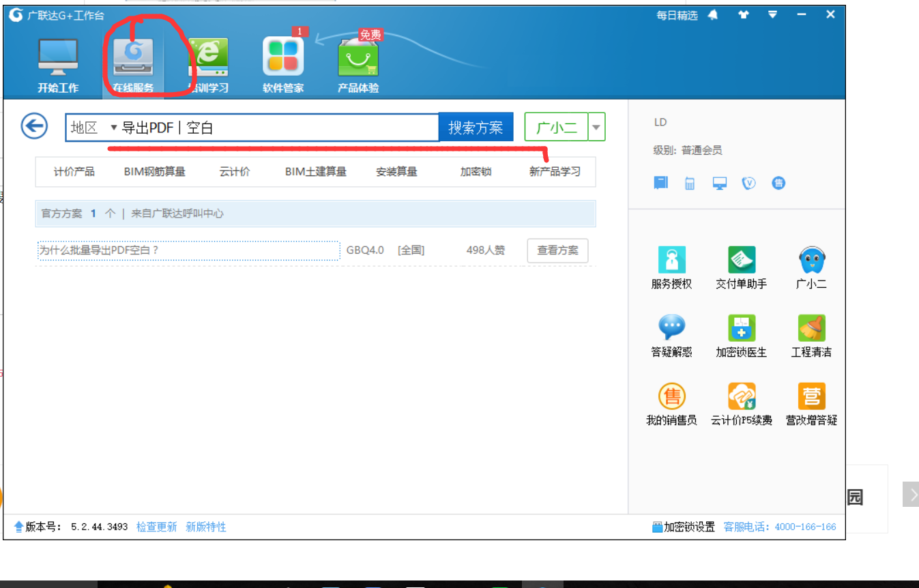Image resolution: width=919 pixels, height=588 pixels.
Task: Open 云计价F5续费 tool
Action: (742, 404)
